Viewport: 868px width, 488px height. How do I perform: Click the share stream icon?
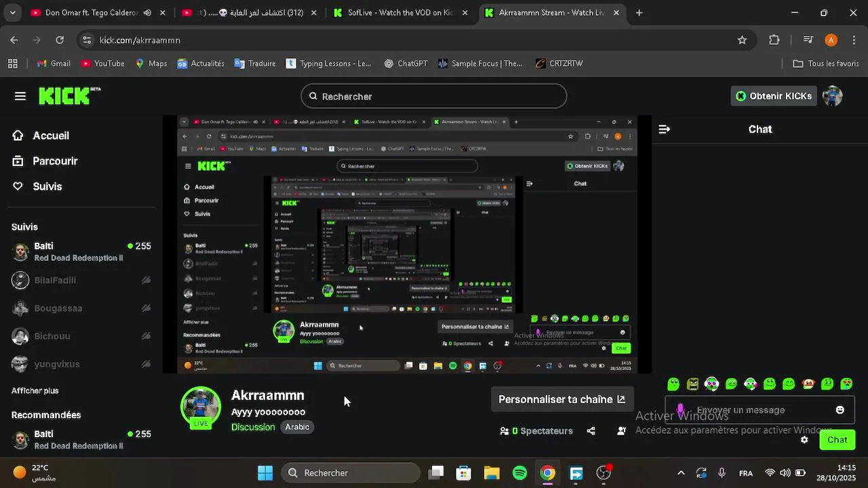tap(591, 430)
